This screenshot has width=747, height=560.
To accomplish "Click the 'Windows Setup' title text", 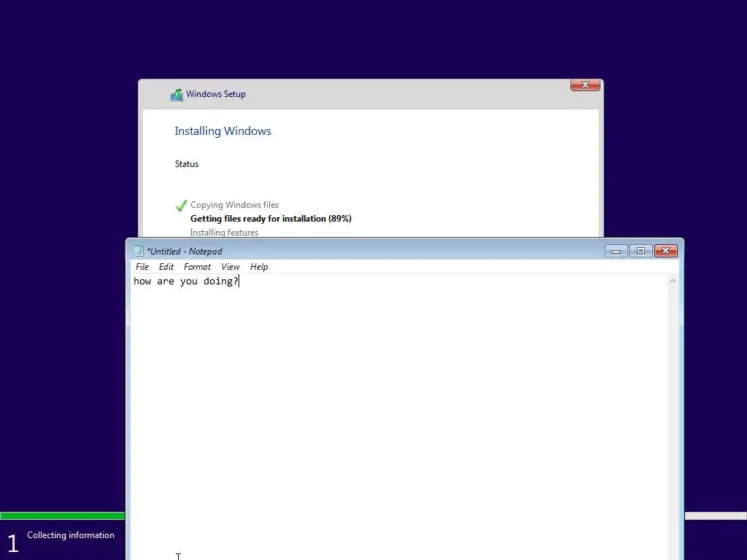I will point(216,94).
